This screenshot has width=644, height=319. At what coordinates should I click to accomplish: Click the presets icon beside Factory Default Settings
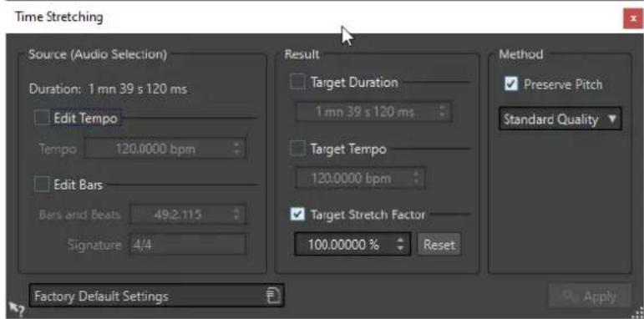coord(273,296)
